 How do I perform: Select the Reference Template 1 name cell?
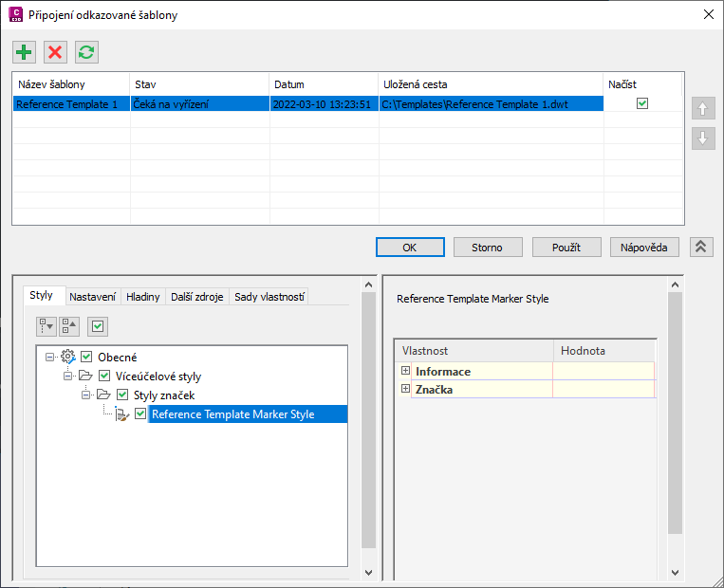coord(71,104)
